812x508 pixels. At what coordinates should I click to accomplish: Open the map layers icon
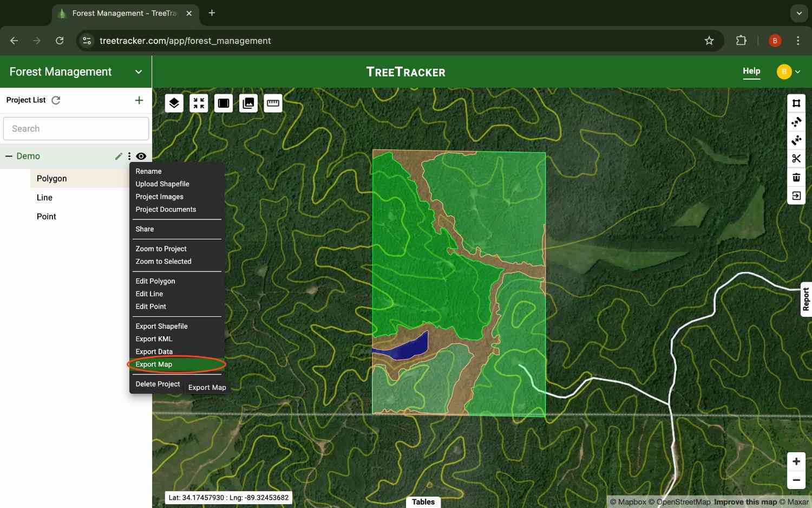(x=174, y=103)
